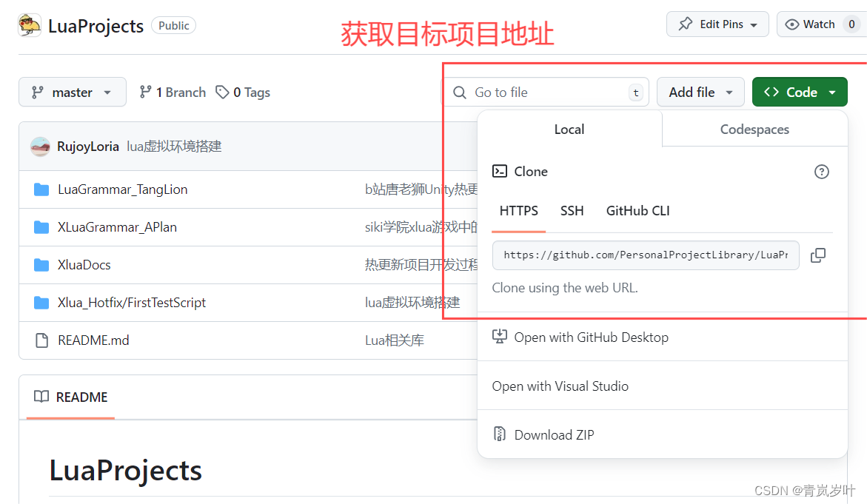Click the Watch count badge 0

[852, 24]
